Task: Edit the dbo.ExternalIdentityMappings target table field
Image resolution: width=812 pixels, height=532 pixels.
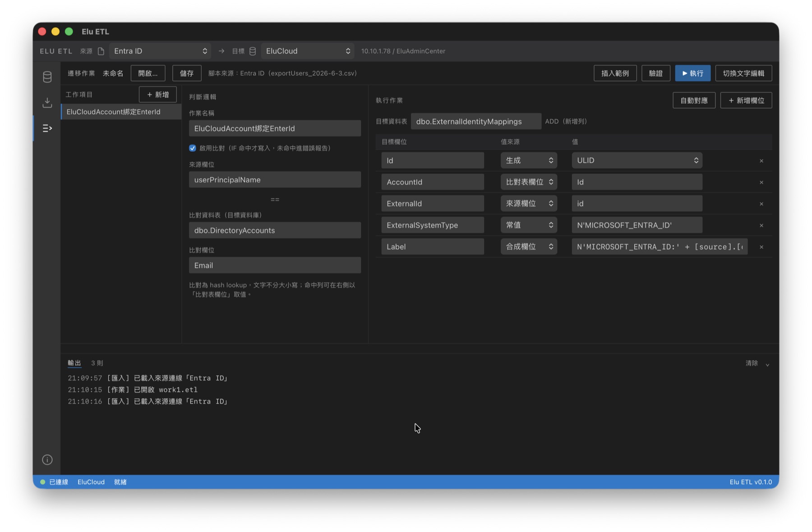Action: (x=476, y=122)
